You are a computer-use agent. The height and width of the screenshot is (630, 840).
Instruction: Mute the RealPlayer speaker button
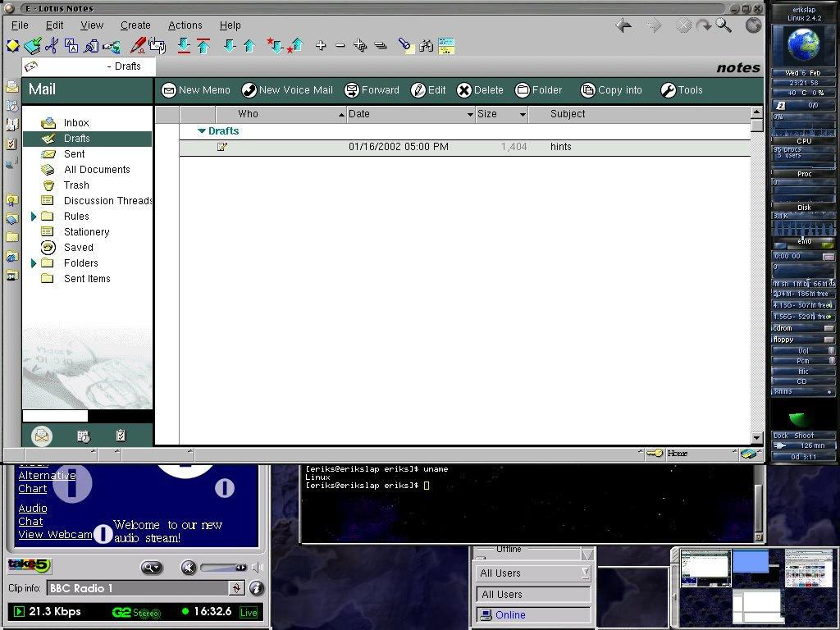[189, 568]
